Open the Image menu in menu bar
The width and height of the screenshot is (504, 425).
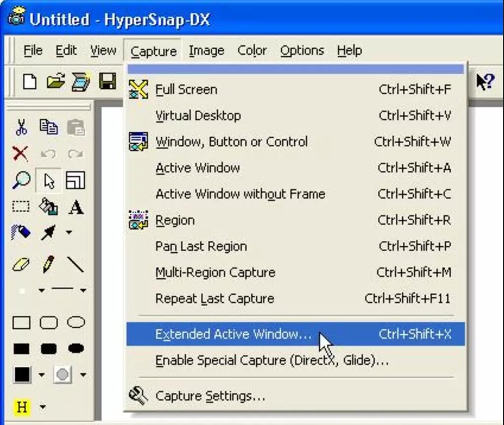click(x=206, y=50)
